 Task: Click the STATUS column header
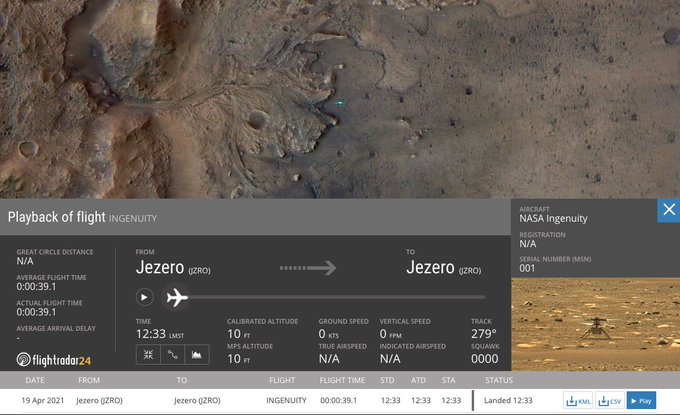click(x=499, y=380)
